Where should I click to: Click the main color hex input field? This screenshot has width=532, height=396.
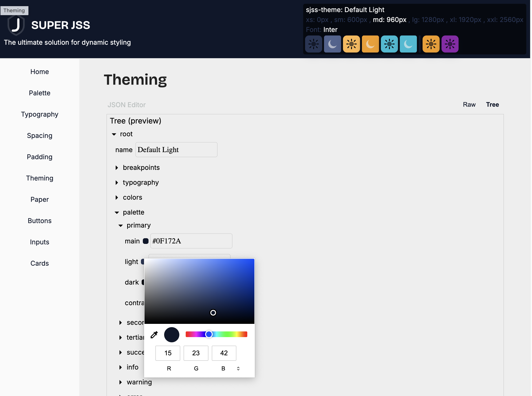point(191,241)
